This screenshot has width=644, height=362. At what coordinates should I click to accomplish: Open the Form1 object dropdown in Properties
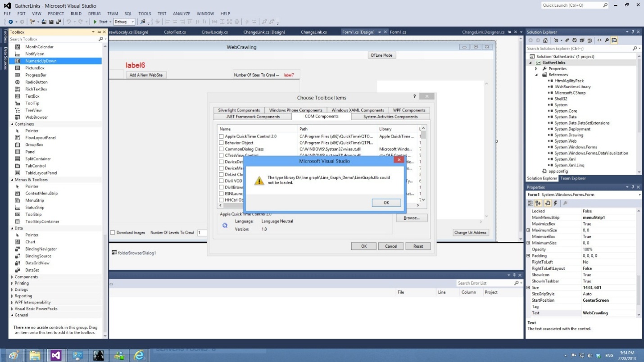[x=639, y=195]
